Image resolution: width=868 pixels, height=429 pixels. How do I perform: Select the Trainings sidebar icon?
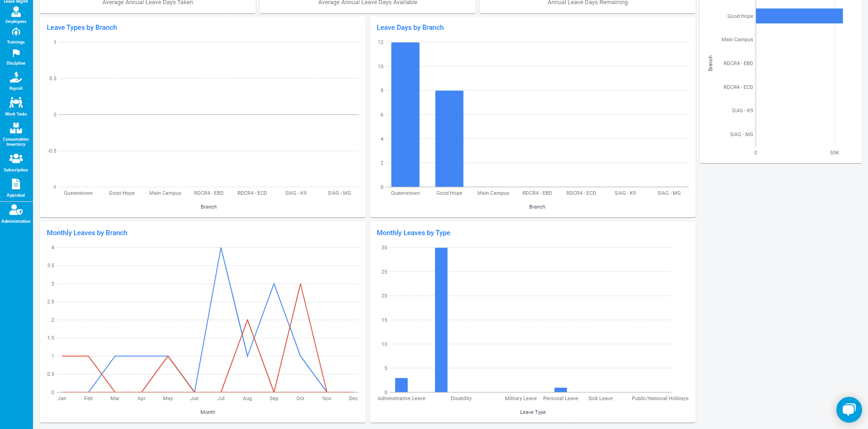pos(16,36)
